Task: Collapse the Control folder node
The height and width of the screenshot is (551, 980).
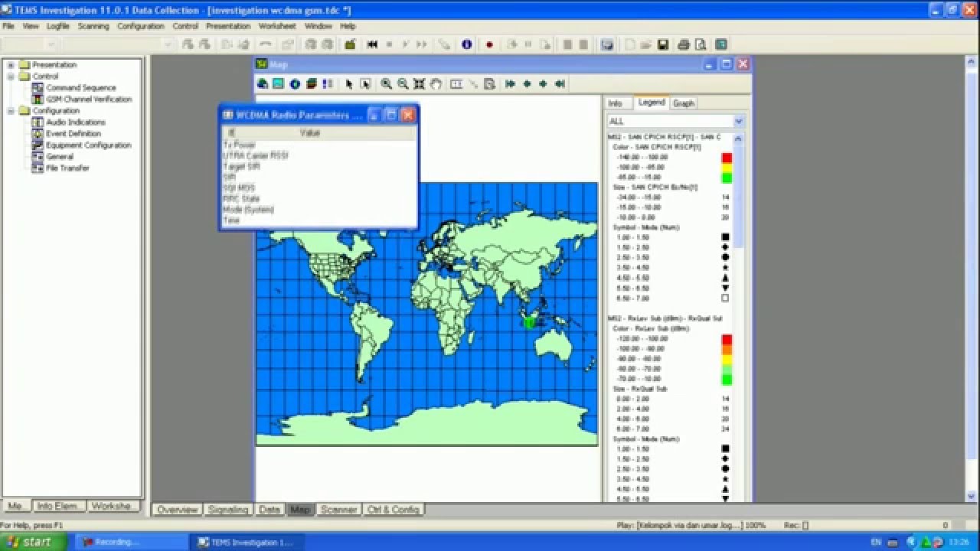Action: pyautogui.click(x=11, y=77)
